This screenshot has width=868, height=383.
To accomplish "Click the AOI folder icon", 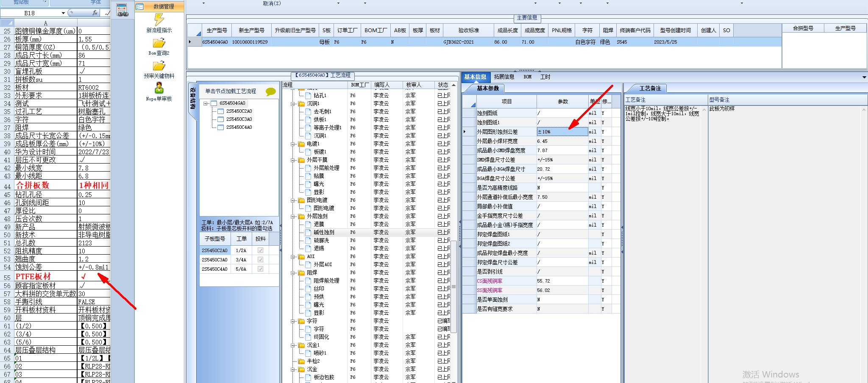I will click(x=301, y=257).
